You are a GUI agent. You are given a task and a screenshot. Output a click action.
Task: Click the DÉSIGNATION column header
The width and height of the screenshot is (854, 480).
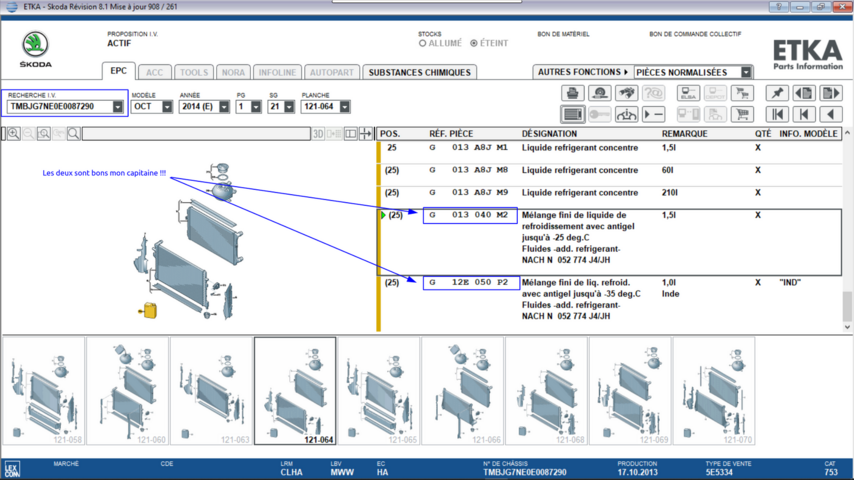tap(549, 133)
